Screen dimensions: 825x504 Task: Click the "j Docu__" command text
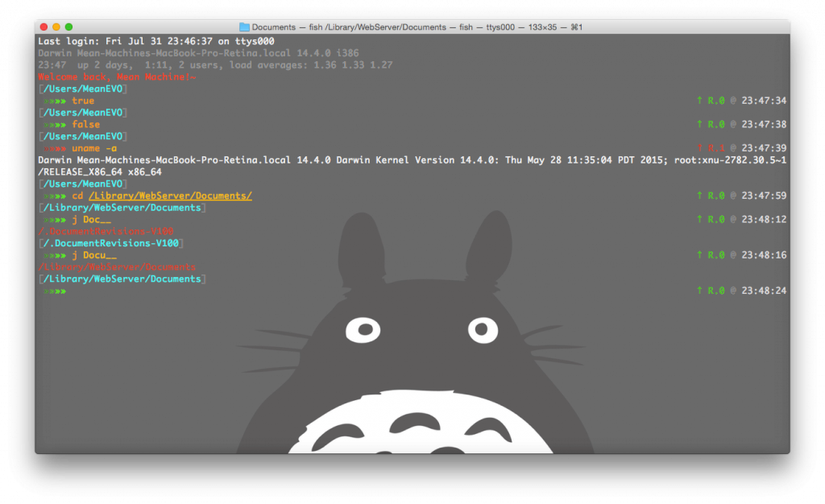point(93,255)
